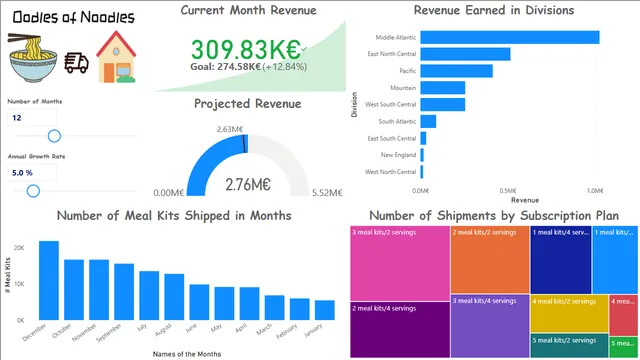
Task: Select the June meal kits bar
Action: click(x=200, y=302)
